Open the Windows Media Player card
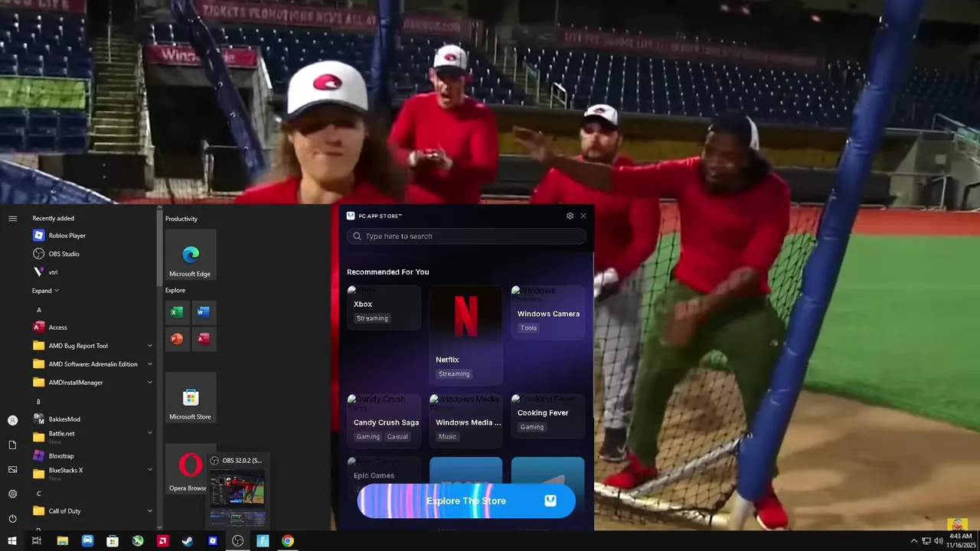 point(465,421)
